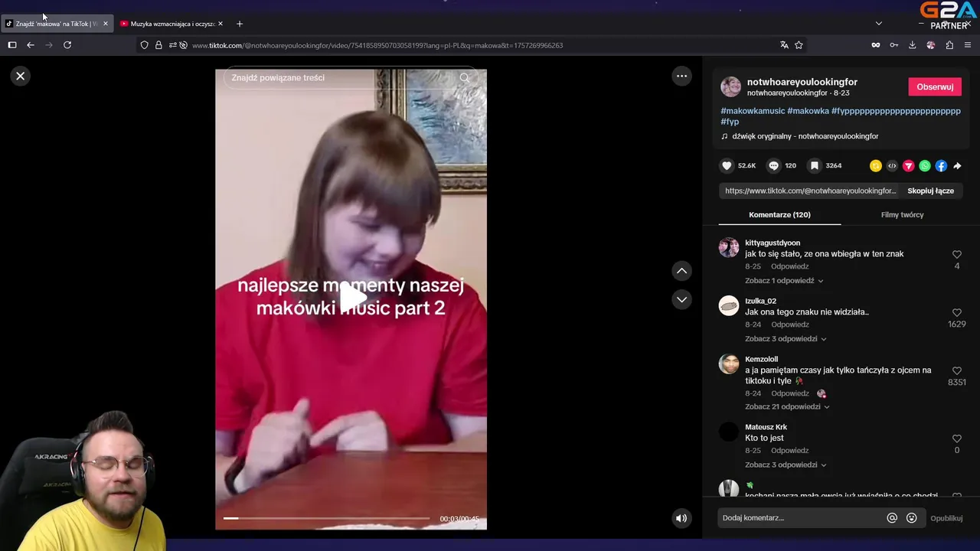
Task: Mute the video sound with the speaker icon
Action: point(681,518)
